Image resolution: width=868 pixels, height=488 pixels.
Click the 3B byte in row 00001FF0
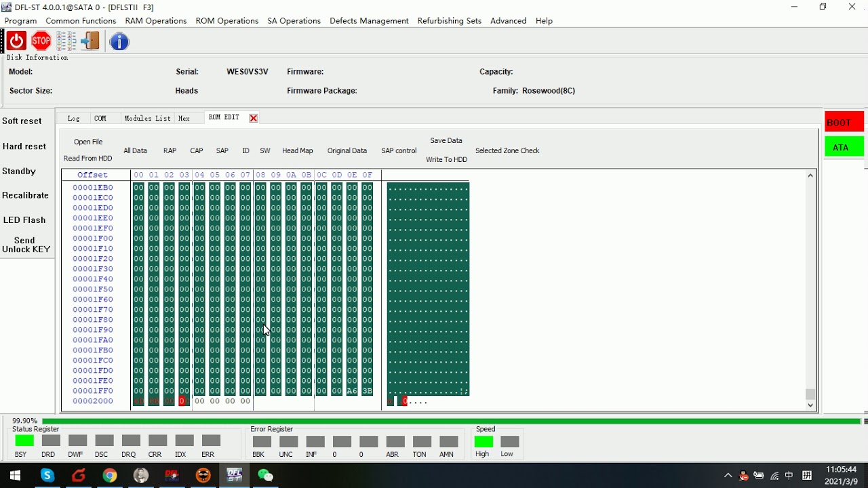tap(367, 390)
